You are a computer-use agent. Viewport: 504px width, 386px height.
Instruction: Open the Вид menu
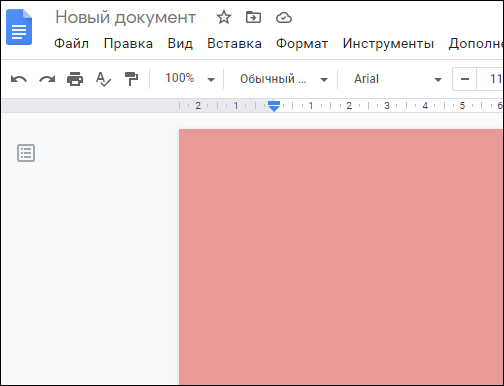pos(180,44)
